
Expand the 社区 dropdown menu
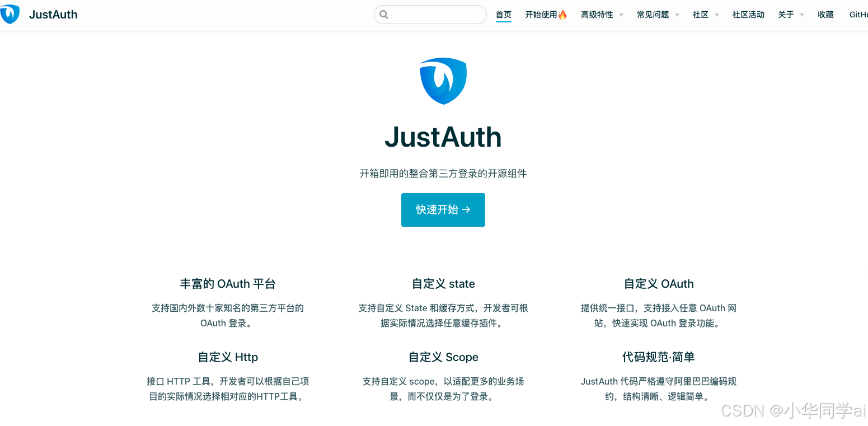tap(706, 15)
